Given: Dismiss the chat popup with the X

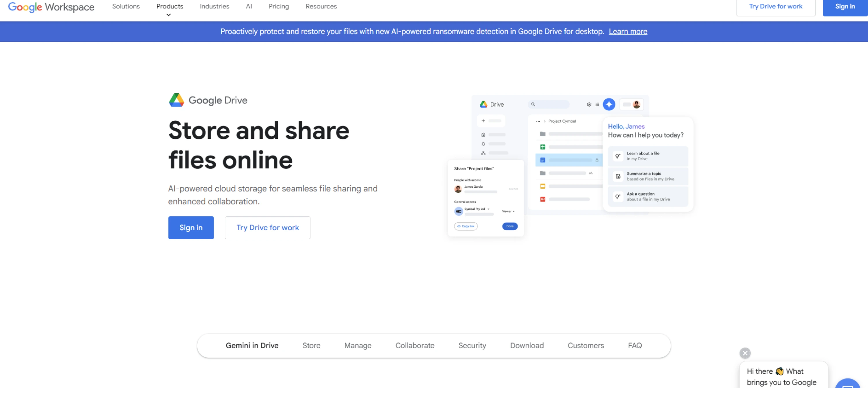Looking at the screenshot, I should coord(745,353).
